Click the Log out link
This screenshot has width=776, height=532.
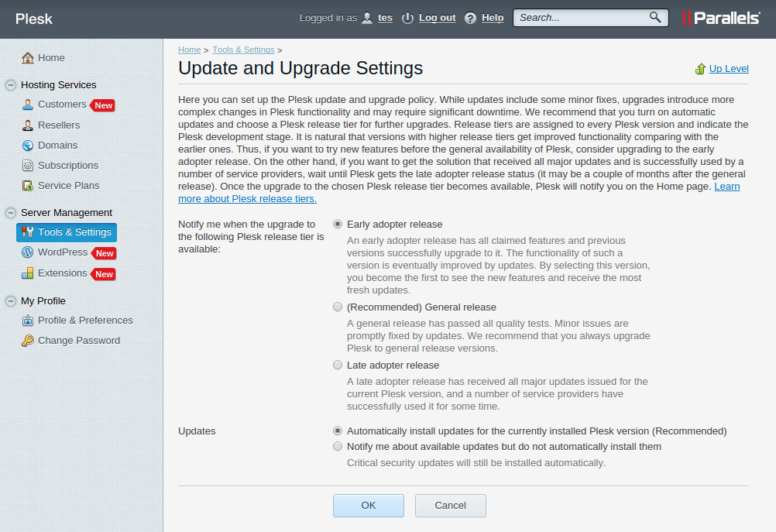438,18
